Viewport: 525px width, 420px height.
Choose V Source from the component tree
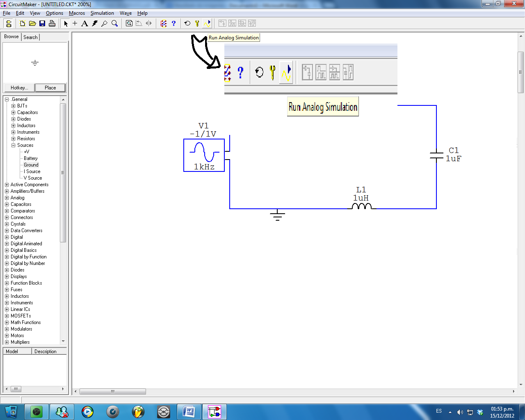[32, 178]
